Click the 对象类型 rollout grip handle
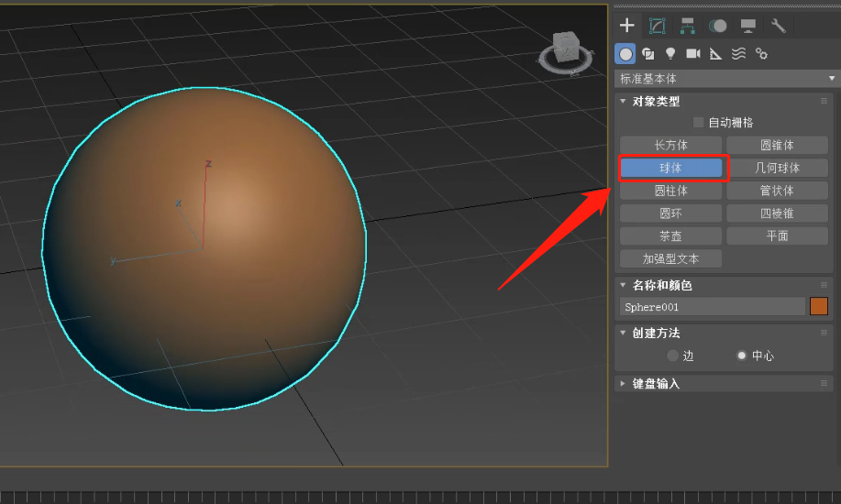The image size is (841, 504). tap(824, 101)
